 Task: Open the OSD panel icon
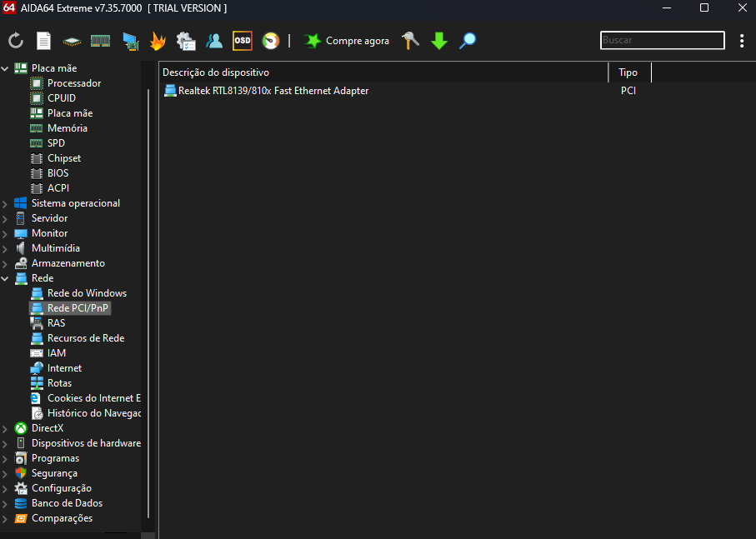[x=243, y=41]
